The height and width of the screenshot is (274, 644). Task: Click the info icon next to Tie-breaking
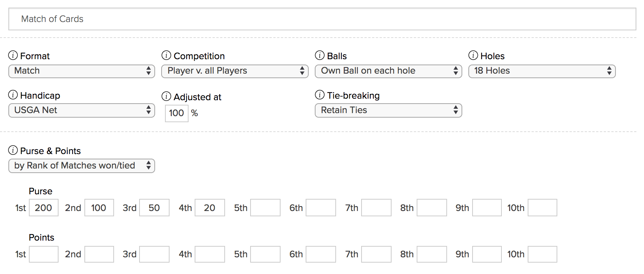coord(319,95)
